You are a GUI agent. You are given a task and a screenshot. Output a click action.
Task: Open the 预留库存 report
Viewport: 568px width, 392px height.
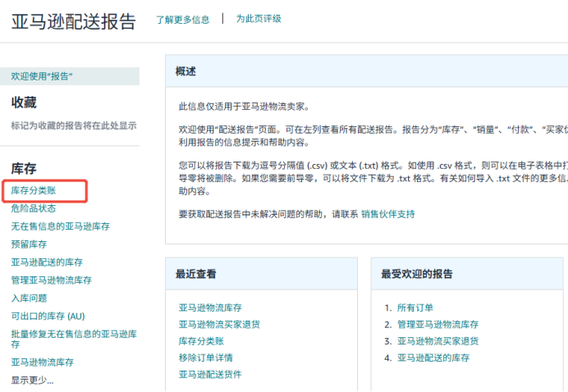click(29, 244)
